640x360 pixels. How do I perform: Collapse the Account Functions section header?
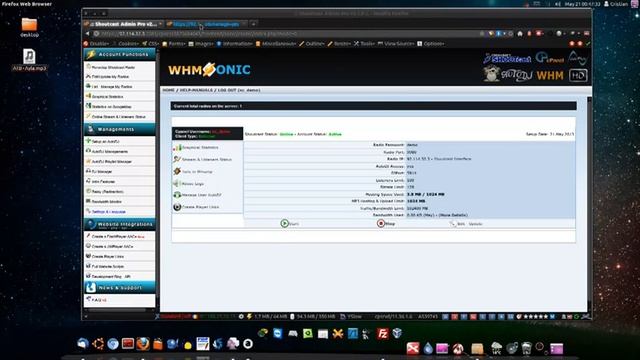(120, 54)
